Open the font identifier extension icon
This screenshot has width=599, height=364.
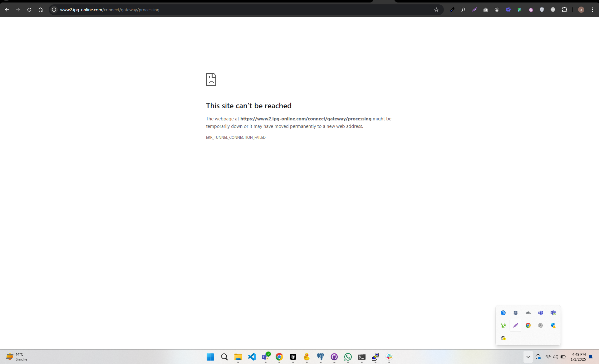[463, 10]
